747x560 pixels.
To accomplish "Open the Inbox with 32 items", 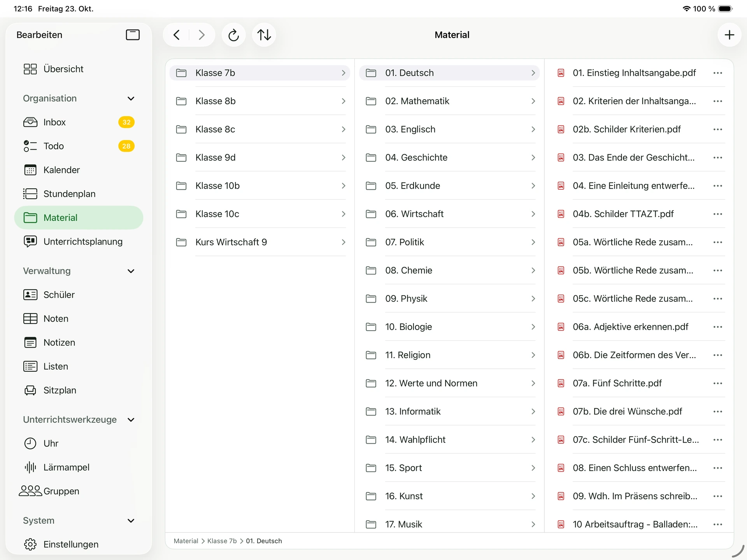I will click(78, 122).
